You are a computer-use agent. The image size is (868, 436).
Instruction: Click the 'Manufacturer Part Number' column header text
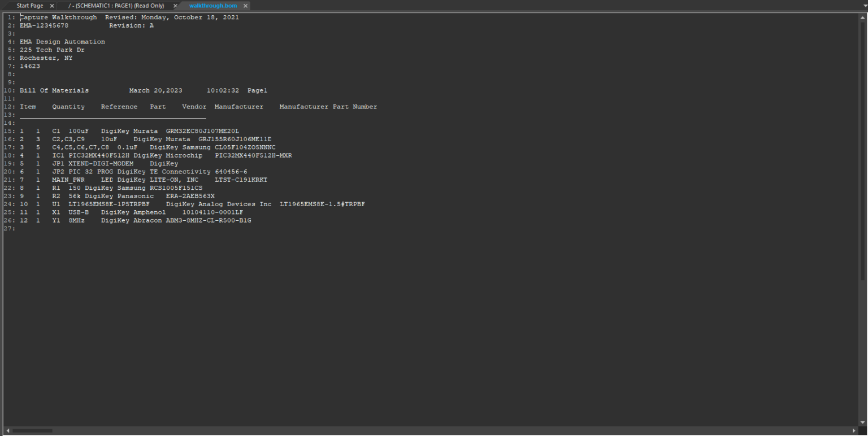coord(328,107)
